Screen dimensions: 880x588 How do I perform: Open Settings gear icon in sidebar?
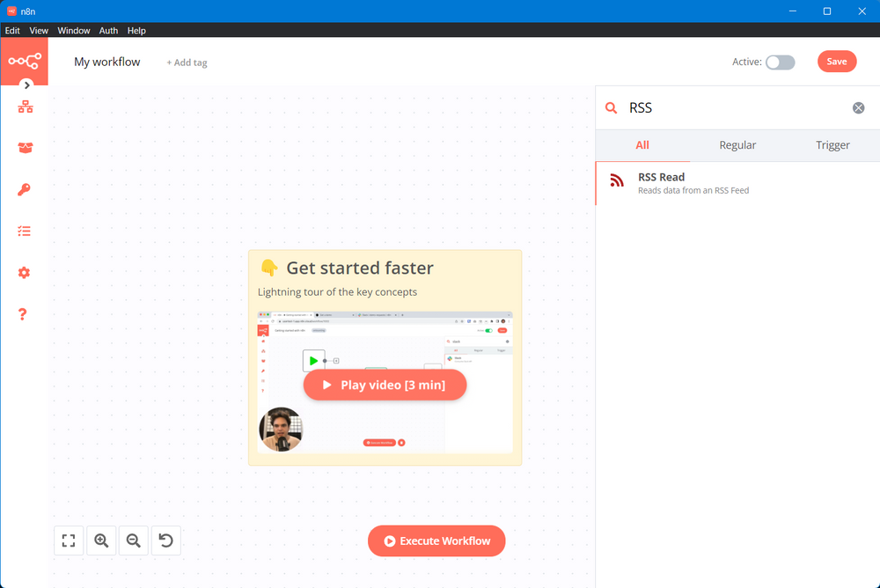coord(25,273)
